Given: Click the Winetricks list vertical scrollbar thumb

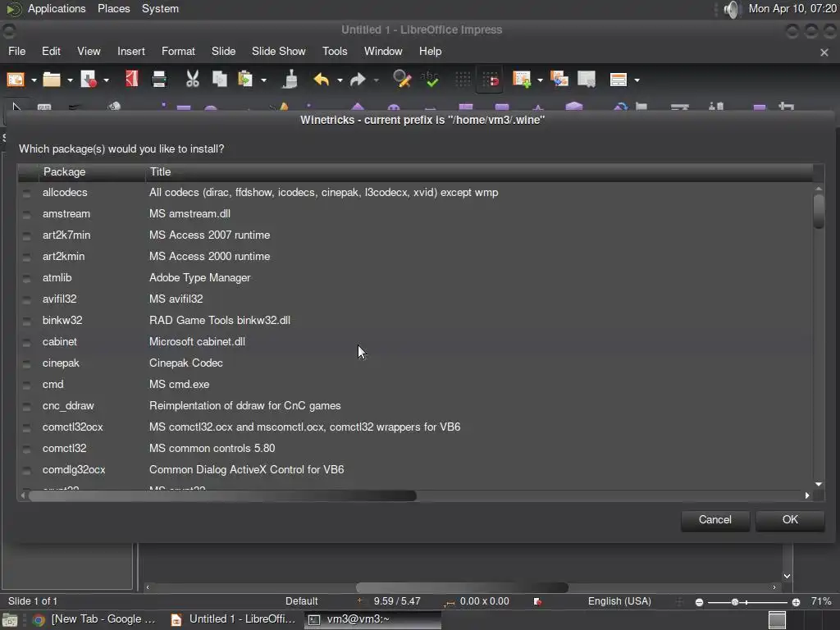Looking at the screenshot, I should click(818, 212).
